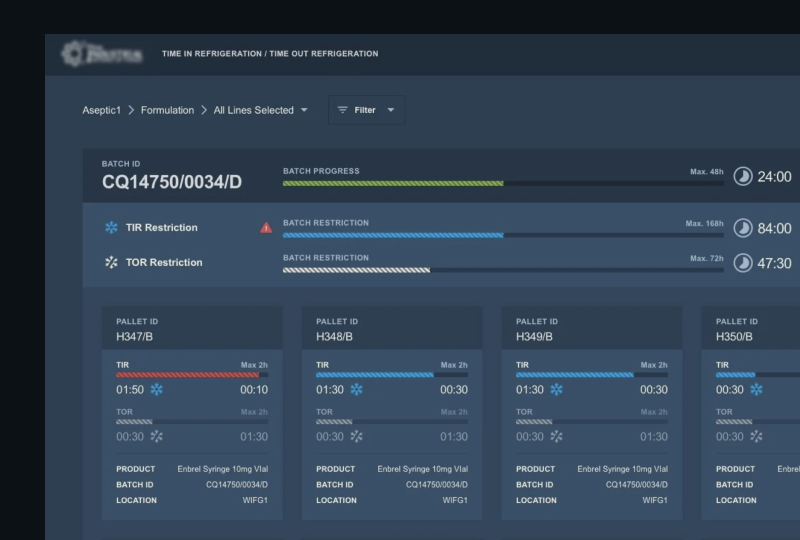Open the Formulation breadcrumb
800x540 pixels.
(x=167, y=110)
